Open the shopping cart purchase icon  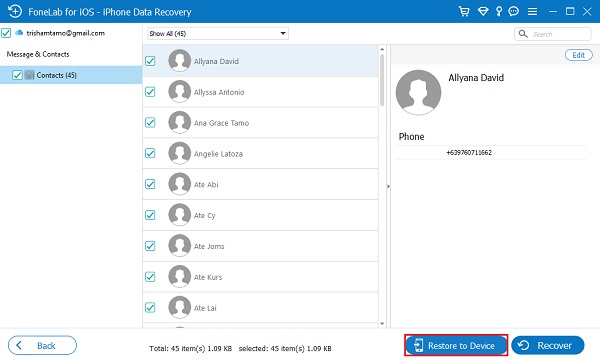tap(464, 11)
